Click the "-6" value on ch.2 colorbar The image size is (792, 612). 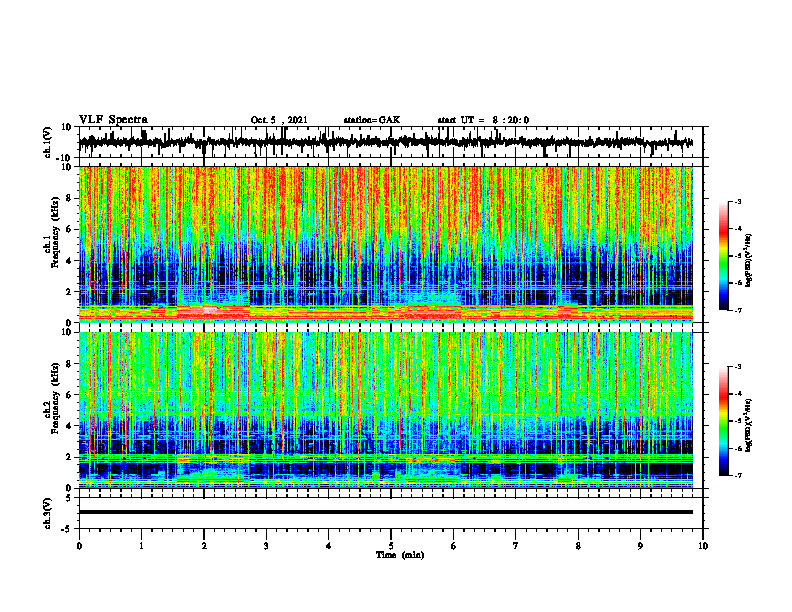737,448
